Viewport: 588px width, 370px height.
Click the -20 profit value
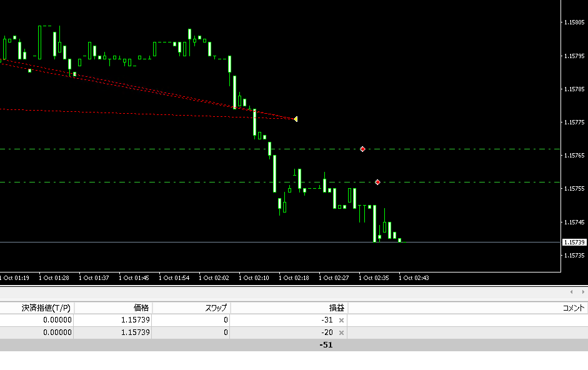pos(327,332)
